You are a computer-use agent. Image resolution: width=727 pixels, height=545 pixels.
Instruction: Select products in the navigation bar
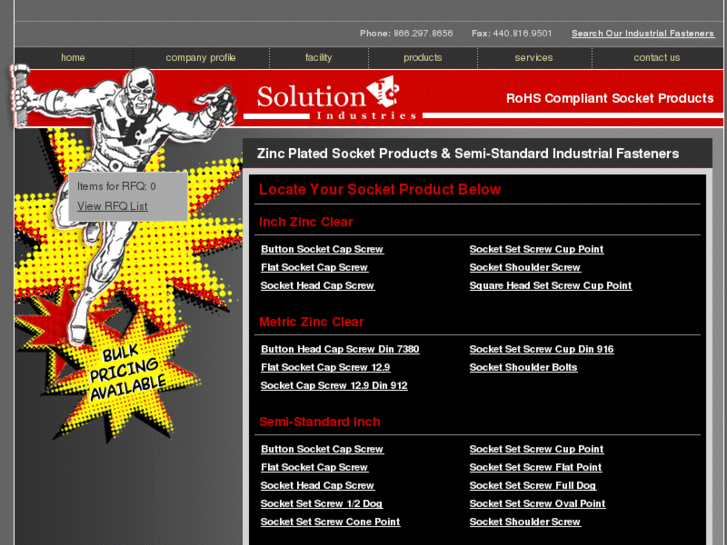tap(422, 58)
